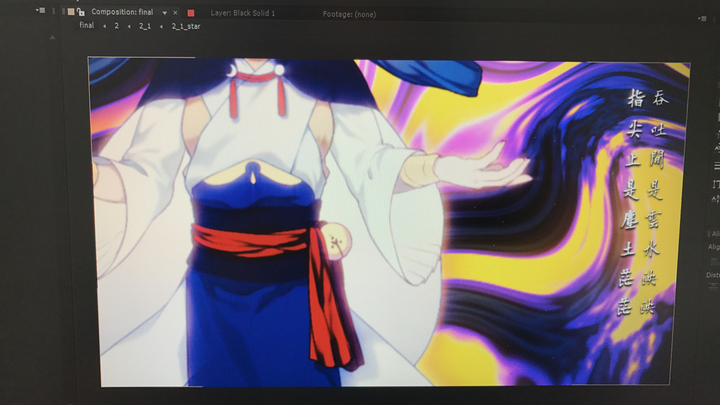Navigate to the 'final' comp breadcrumb

pyautogui.click(x=86, y=25)
